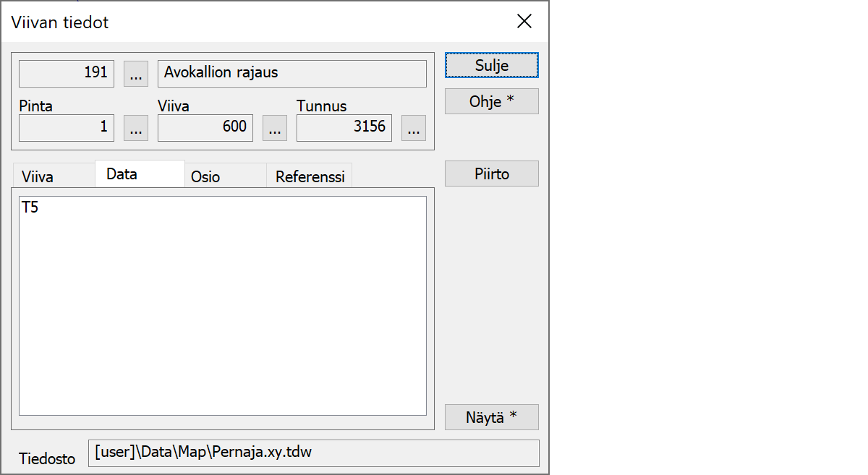The width and height of the screenshot is (868, 475).
Task: Open the Viiva browse (...) button
Action: (274, 128)
